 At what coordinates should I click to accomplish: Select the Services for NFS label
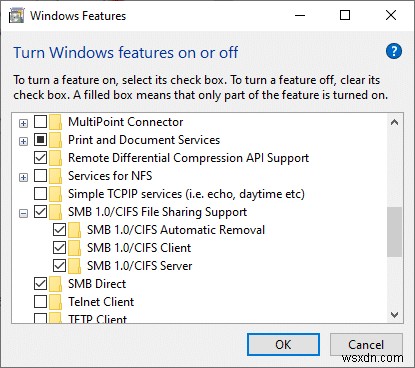(x=110, y=176)
